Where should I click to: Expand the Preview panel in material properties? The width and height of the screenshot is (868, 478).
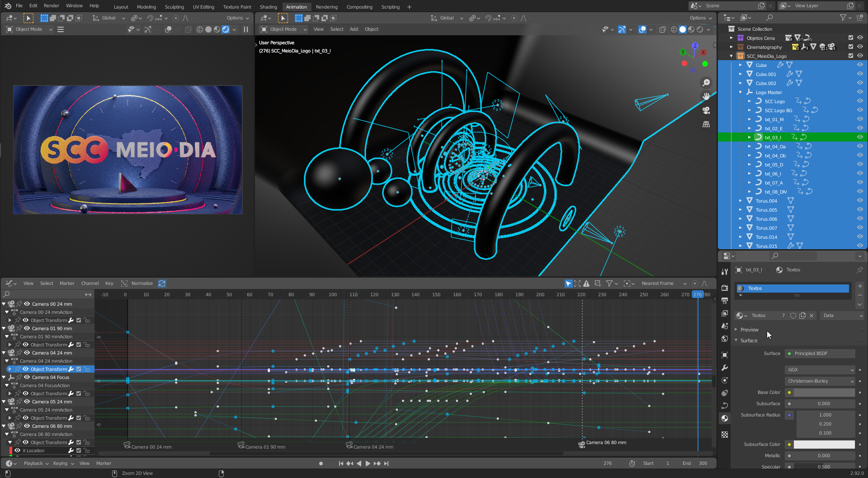click(749, 330)
